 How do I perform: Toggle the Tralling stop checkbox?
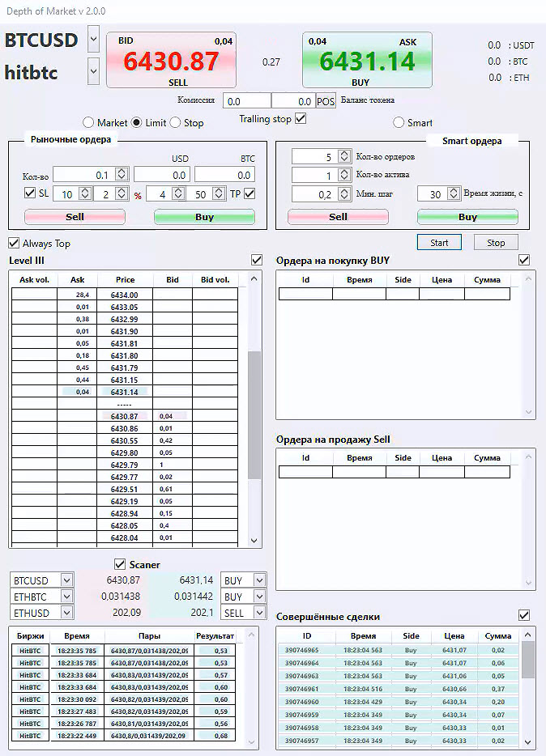(x=301, y=118)
